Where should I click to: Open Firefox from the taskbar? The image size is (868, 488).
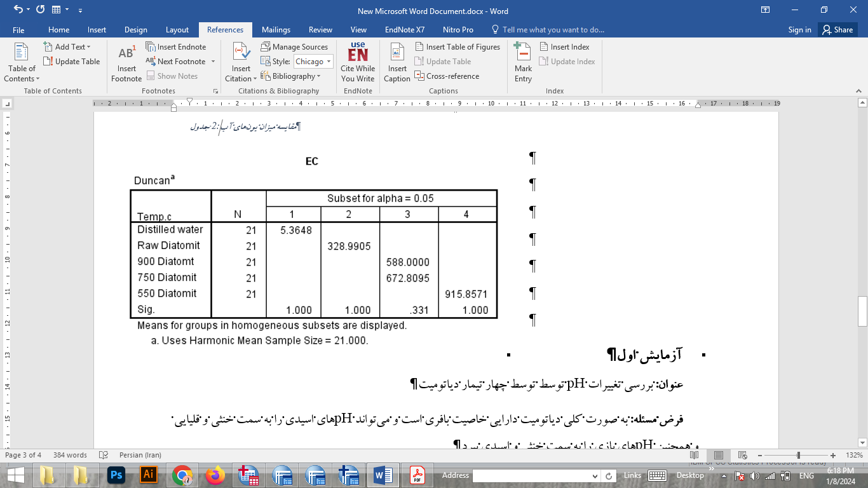coord(215,475)
